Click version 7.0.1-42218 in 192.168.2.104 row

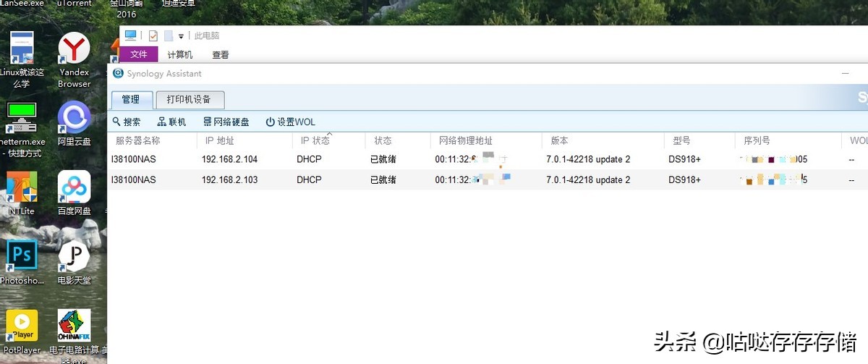click(x=588, y=159)
